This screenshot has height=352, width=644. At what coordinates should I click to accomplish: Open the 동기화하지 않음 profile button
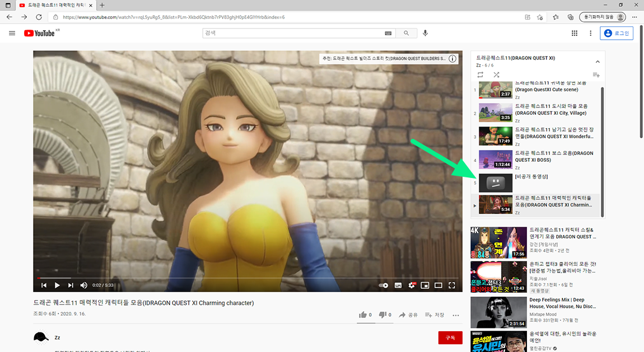(603, 17)
